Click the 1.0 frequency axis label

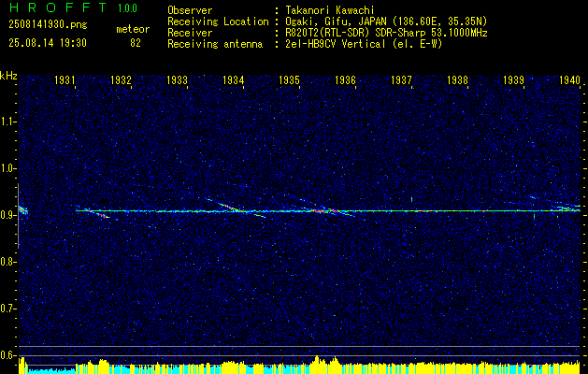point(7,168)
